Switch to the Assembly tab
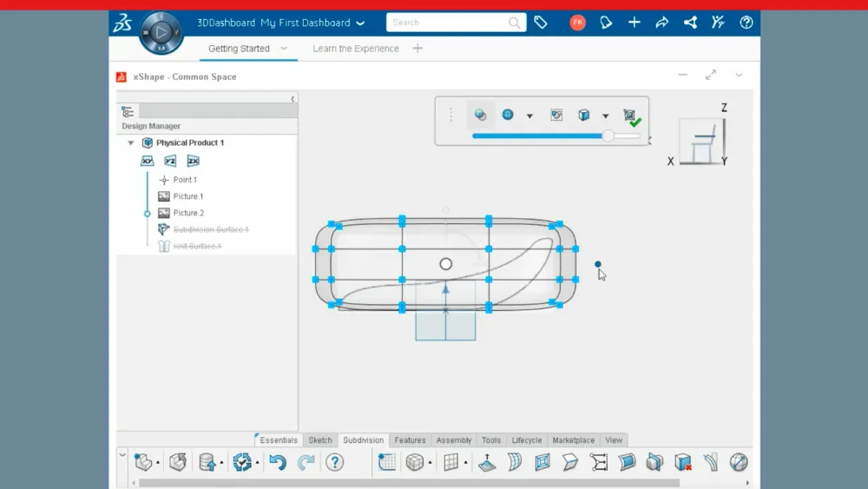This screenshot has height=489, width=868. click(x=453, y=440)
